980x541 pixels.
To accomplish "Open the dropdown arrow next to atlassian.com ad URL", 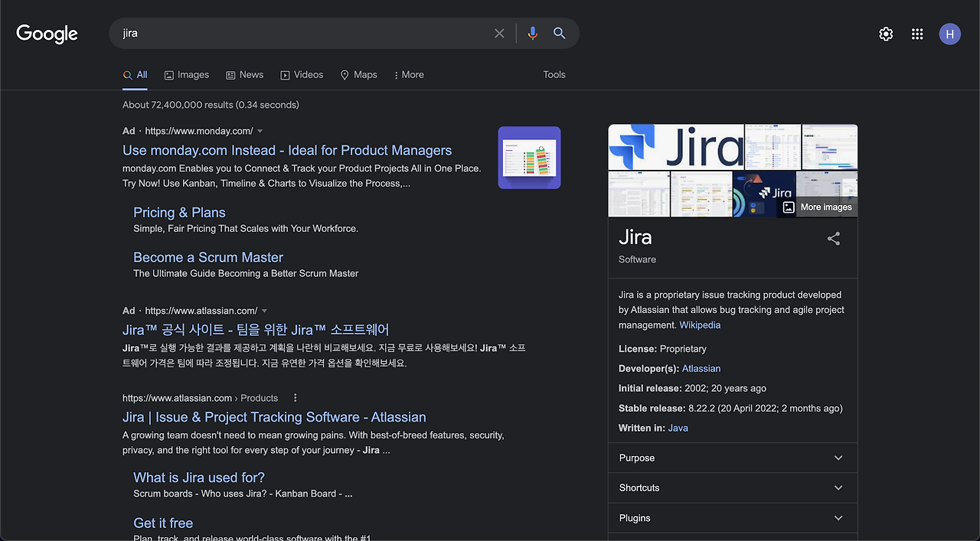I will coord(265,311).
